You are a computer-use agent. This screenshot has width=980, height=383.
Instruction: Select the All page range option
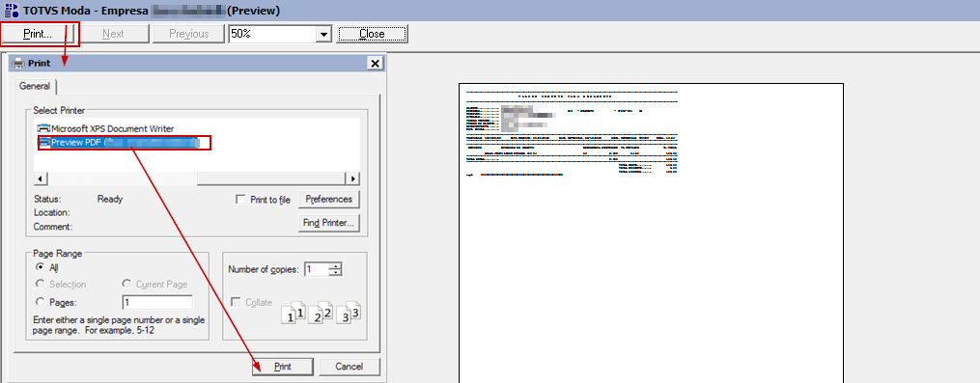coord(41,267)
